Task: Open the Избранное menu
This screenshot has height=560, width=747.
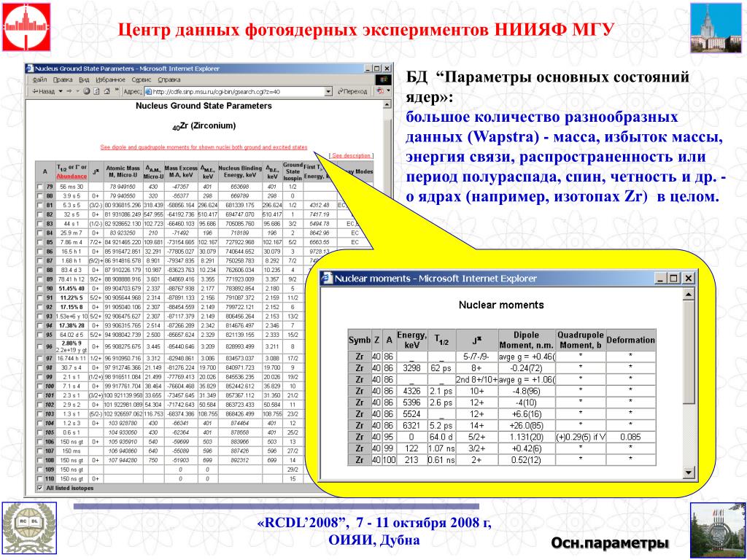Action: pyautogui.click(x=111, y=79)
